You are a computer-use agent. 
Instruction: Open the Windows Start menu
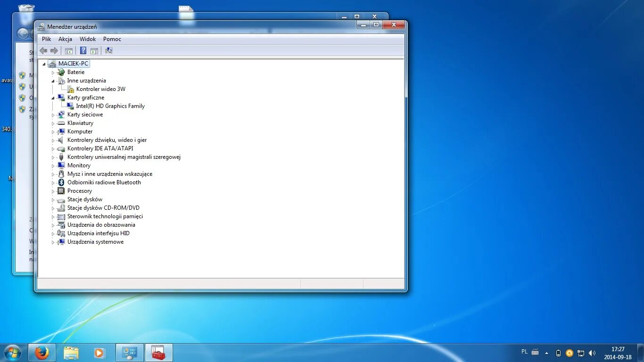click(12, 352)
